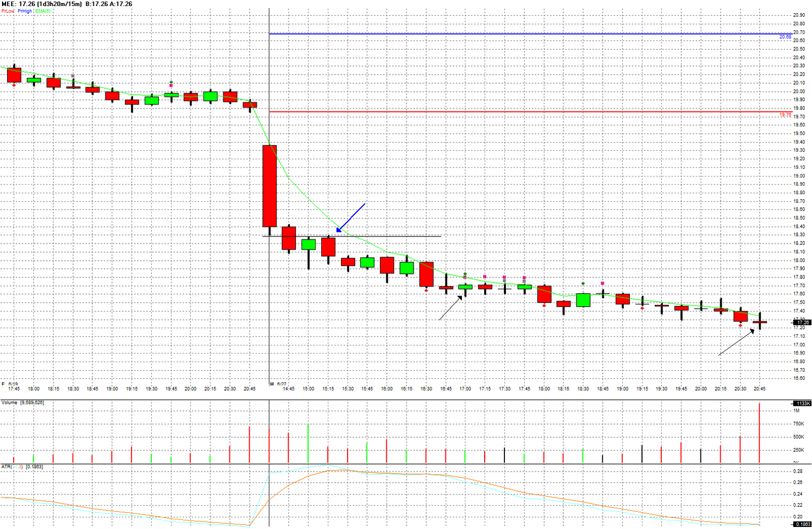Click the 16:30 time axis label
812x529 pixels.
[x=426, y=389]
